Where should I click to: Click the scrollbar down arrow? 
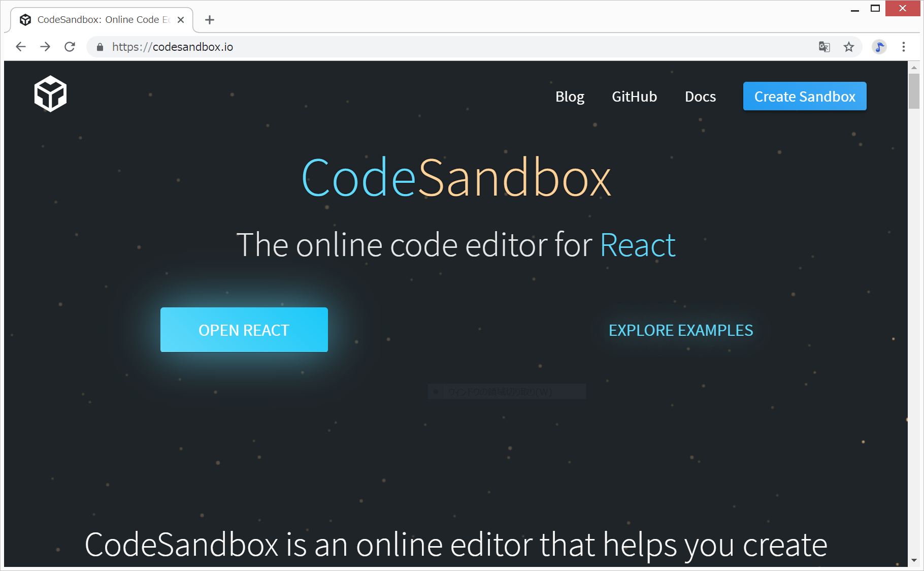coord(914,560)
